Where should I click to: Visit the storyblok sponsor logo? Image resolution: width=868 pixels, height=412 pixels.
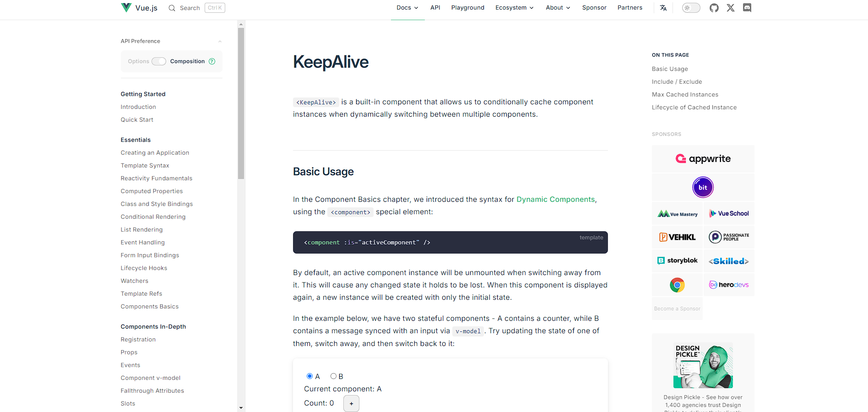(677, 260)
